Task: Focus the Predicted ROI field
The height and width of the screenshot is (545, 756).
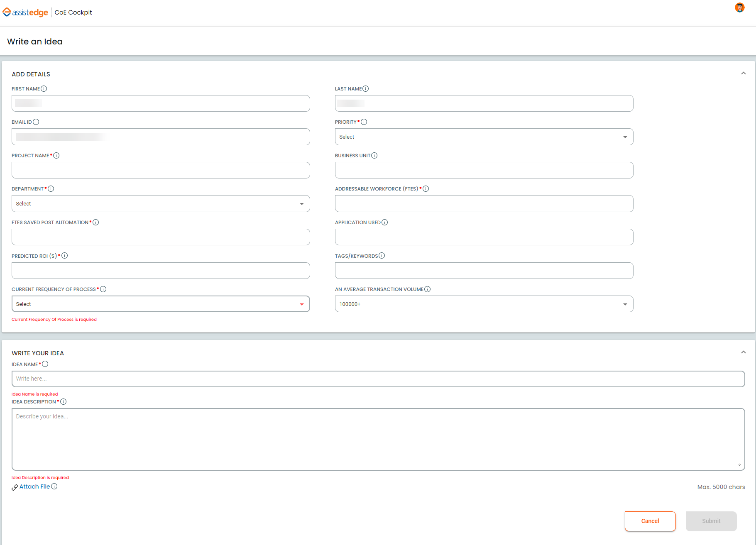Action: (x=161, y=271)
